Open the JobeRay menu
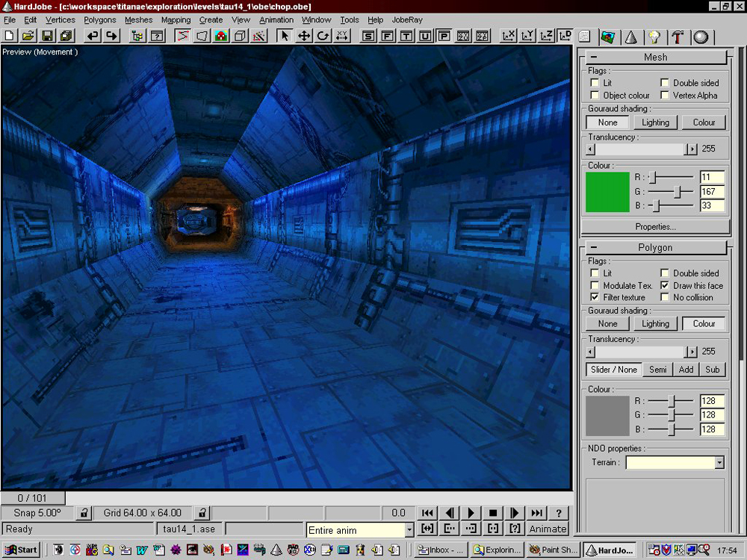The image size is (747, 560). [407, 20]
